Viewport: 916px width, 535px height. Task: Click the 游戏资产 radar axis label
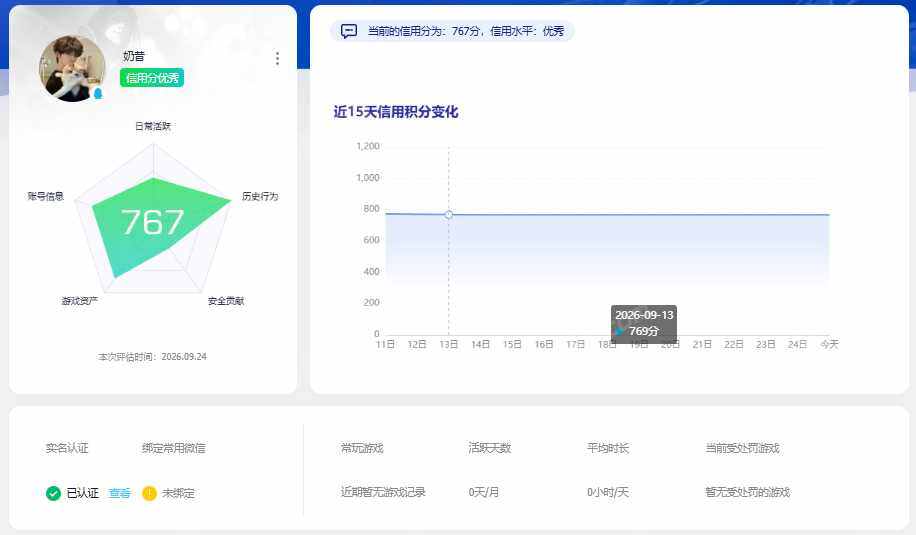[79, 301]
